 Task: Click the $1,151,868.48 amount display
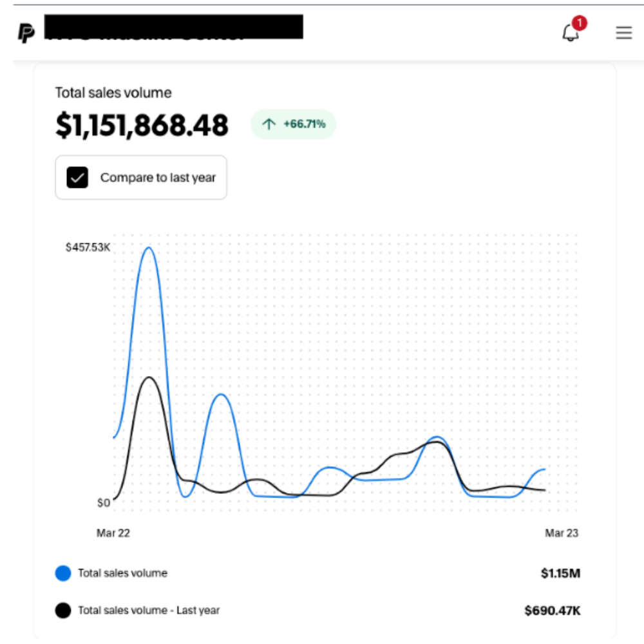point(141,126)
